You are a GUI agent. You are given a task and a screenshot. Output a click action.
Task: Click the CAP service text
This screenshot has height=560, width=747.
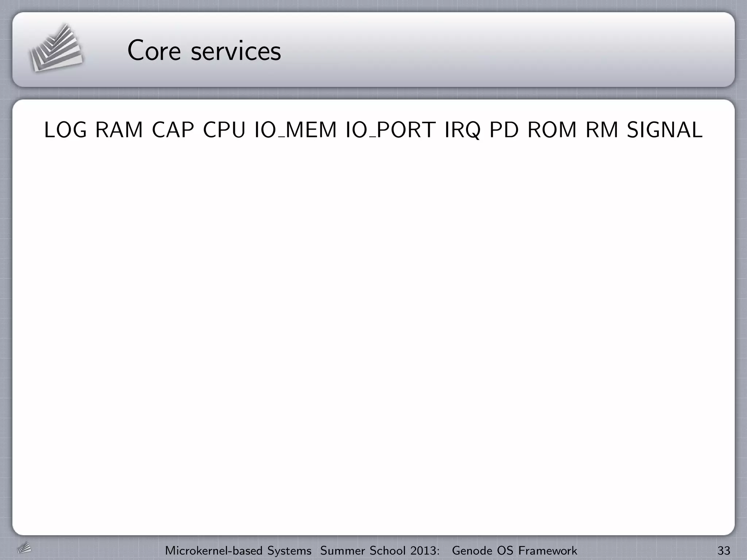[x=173, y=130]
